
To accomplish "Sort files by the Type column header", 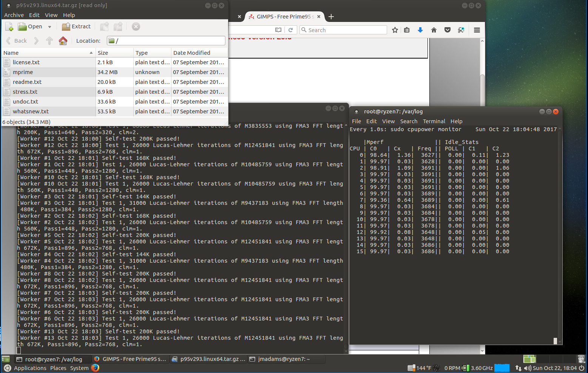I will pyautogui.click(x=152, y=53).
